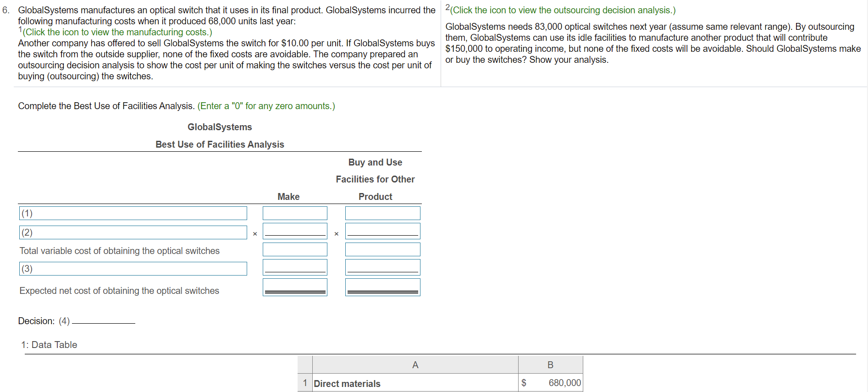Select the row (1) label dropdown

(133, 213)
